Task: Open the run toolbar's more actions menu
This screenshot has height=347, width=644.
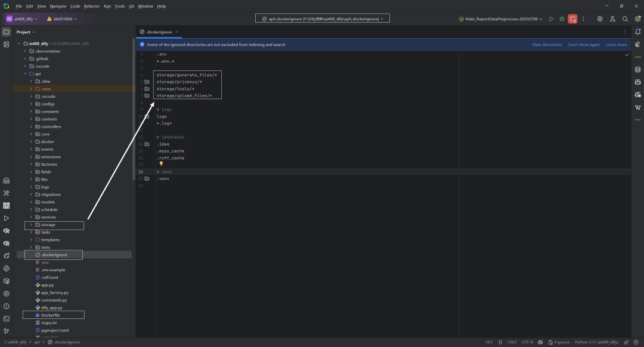Action: 583,19
